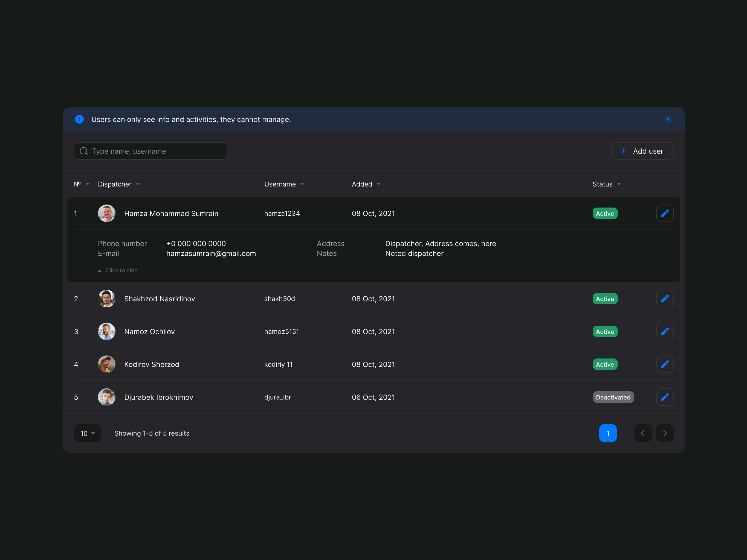Dismiss the info banner with the X icon
The height and width of the screenshot is (560, 747).
[668, 119]
